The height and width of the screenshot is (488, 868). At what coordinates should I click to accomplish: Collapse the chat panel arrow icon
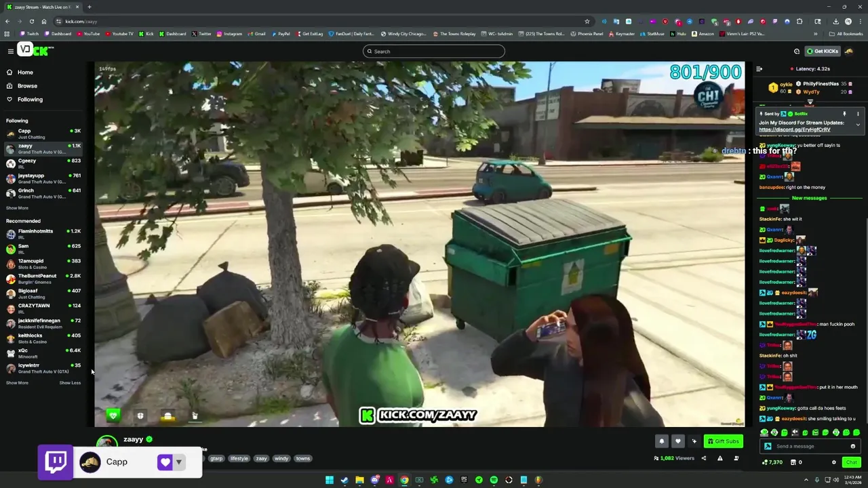pos(759,68)
